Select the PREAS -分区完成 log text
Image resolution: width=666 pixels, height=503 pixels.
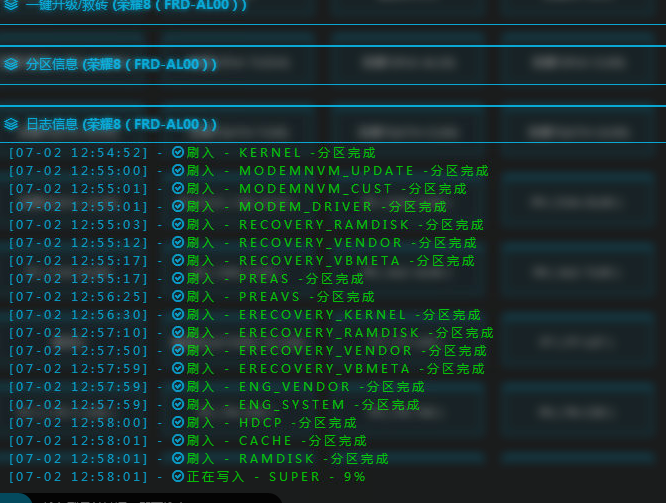(x=302, y=279)
